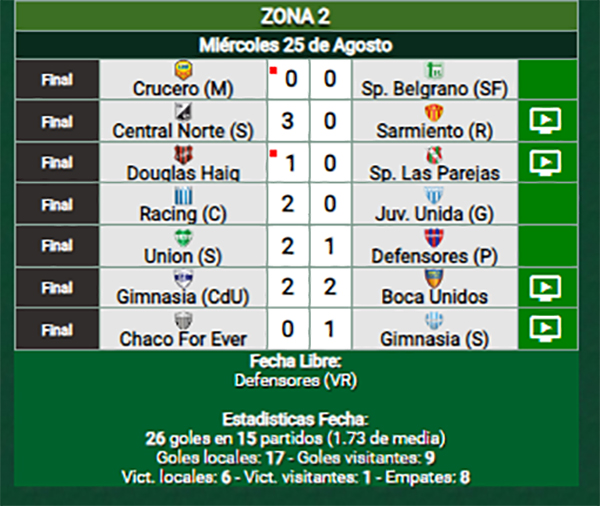
Task: Select the Miércoles 25 de Agosto date bar
Action: (x=296, y=45)
